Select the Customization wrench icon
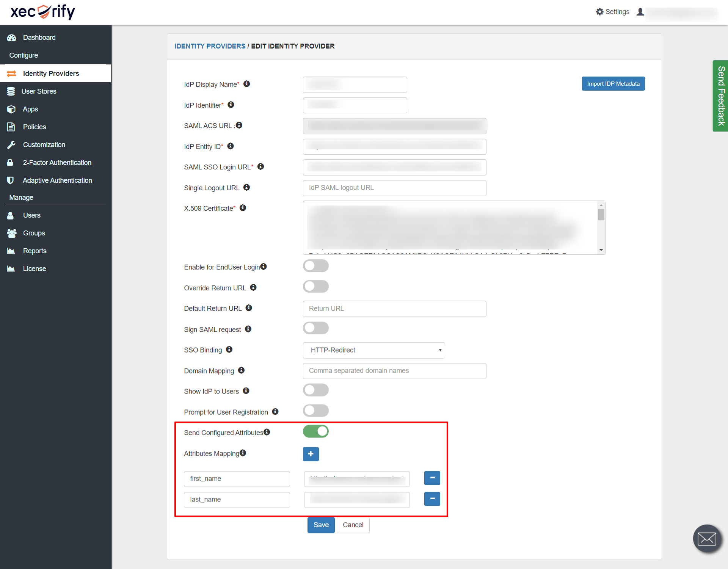728x569 pixels. coord(11,144)
